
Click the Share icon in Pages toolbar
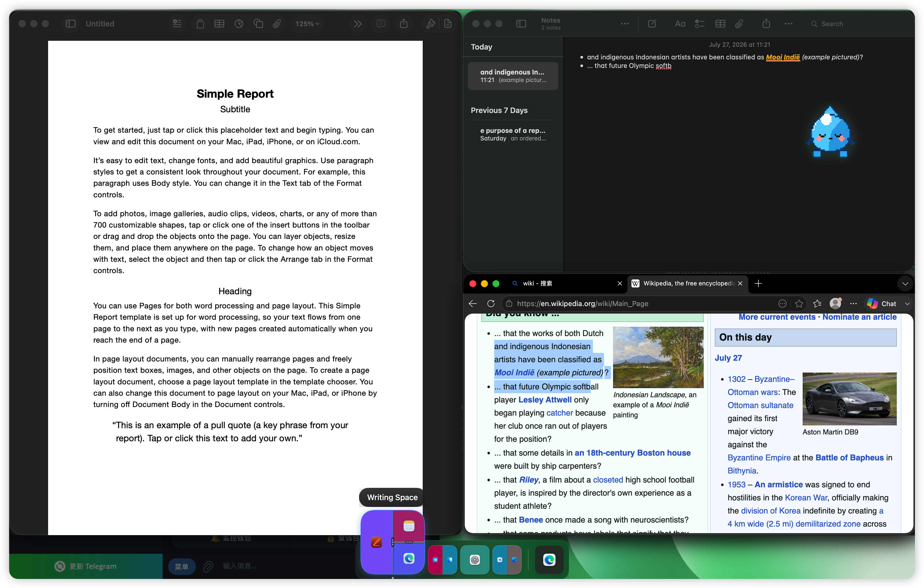(404, 24)
